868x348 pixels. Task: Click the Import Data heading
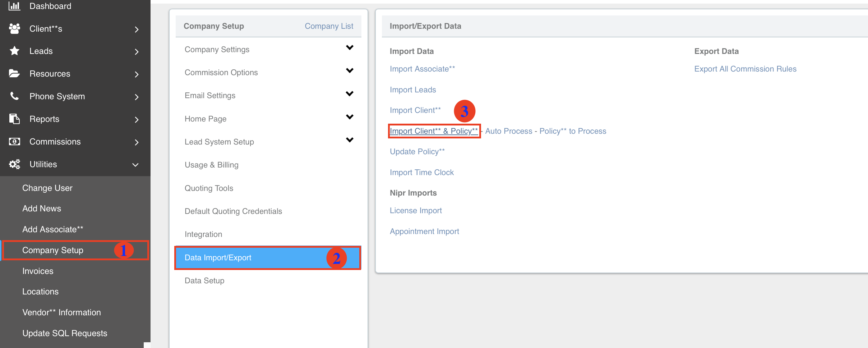(x=412, y=51)
